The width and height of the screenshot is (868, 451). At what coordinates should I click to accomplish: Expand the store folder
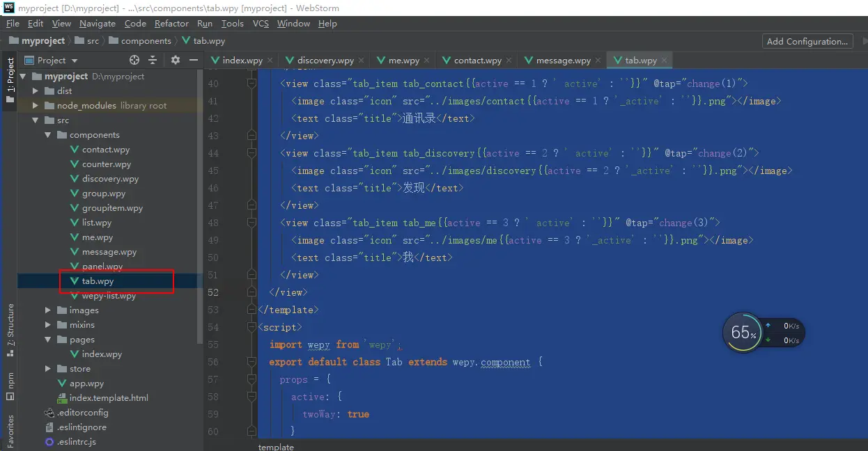[48, 369]
